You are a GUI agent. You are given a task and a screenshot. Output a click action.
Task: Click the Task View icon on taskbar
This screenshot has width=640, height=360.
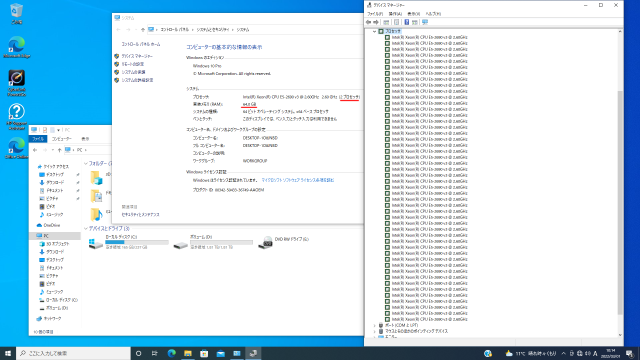(x=155, y=353)
